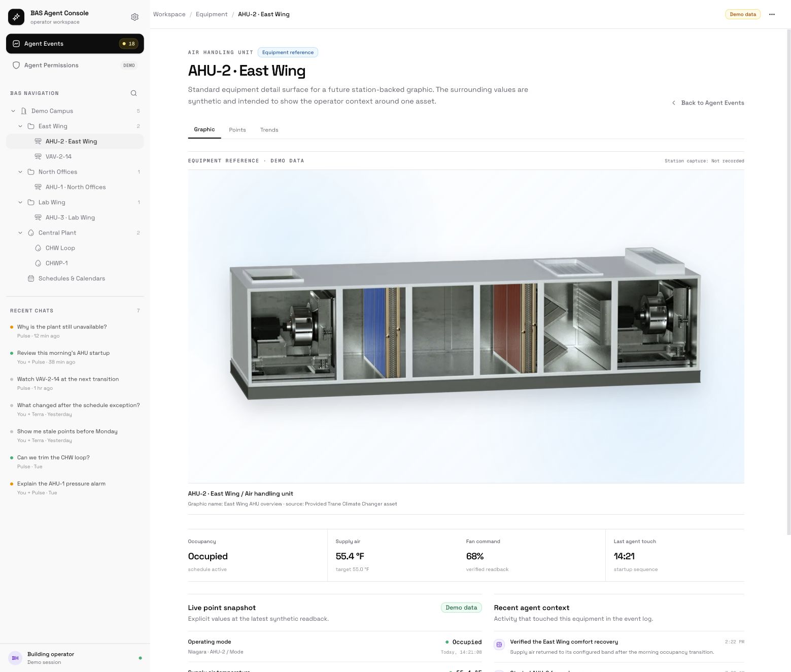791x672 pixels.
Task: Click the VAV-2-14 equipment icon
Action: point(38,157)
